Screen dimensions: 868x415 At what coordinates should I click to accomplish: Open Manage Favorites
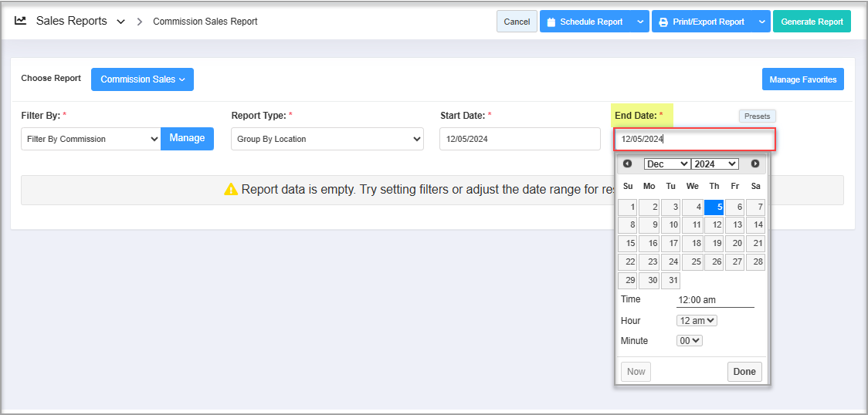(802, 79)
